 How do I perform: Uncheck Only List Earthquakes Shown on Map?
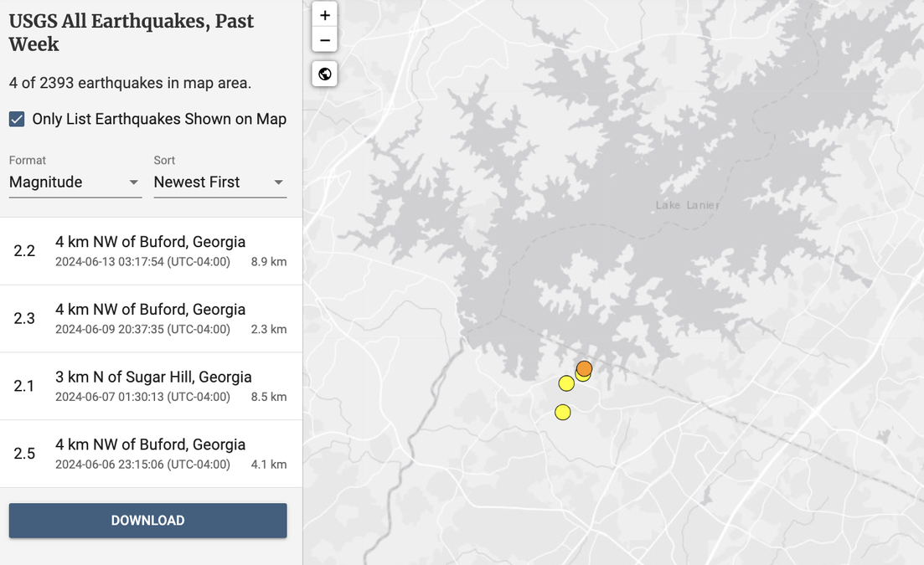pyautogui.click(x=17, y=119)
